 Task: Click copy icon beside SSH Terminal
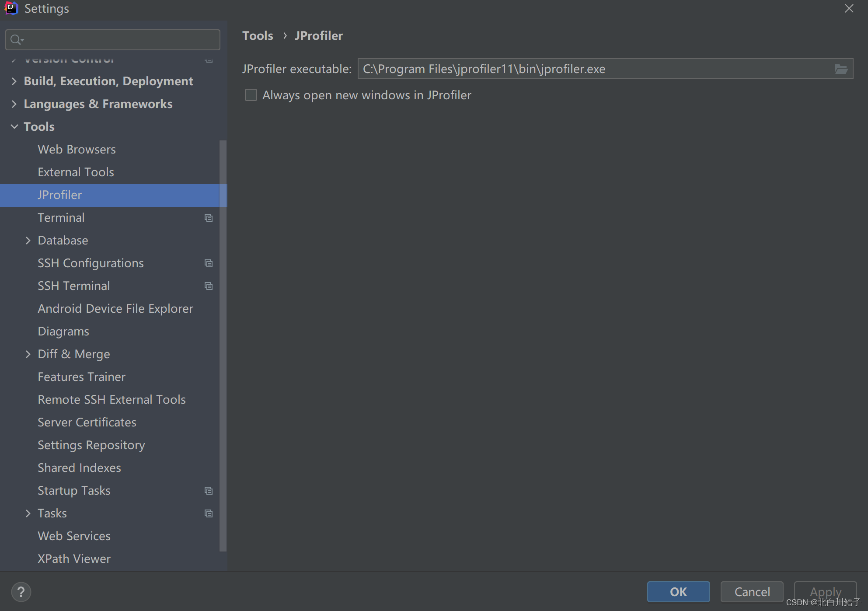pos(209,286)
